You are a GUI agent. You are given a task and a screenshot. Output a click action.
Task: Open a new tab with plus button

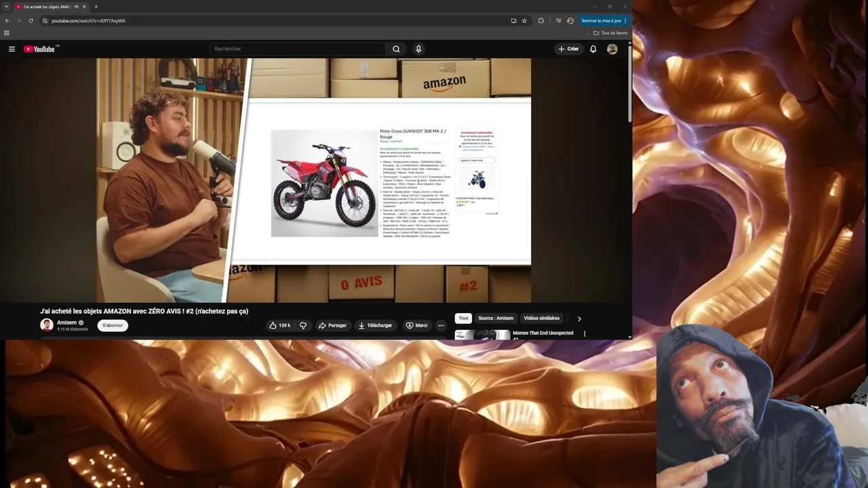click(x=96, y=7)
